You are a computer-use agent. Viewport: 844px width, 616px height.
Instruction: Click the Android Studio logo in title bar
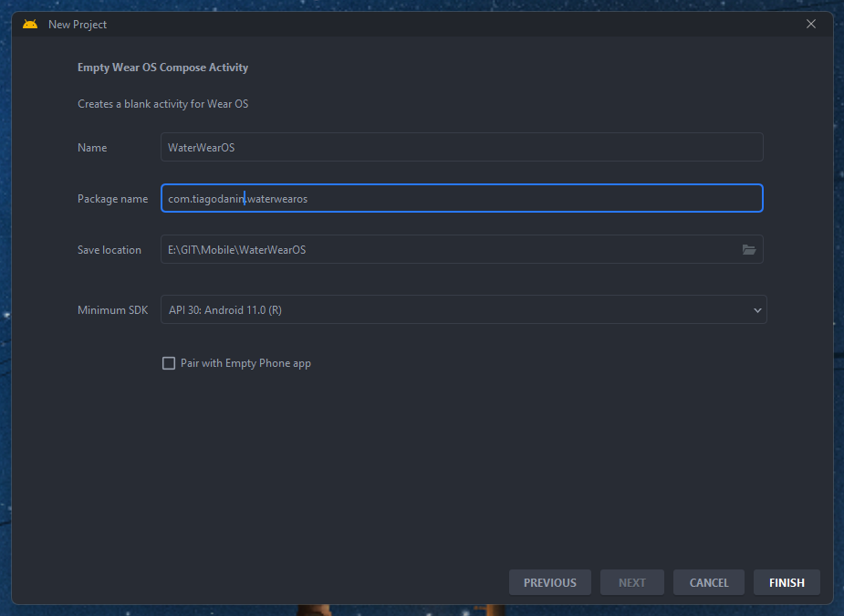click(x=30, y=25)
